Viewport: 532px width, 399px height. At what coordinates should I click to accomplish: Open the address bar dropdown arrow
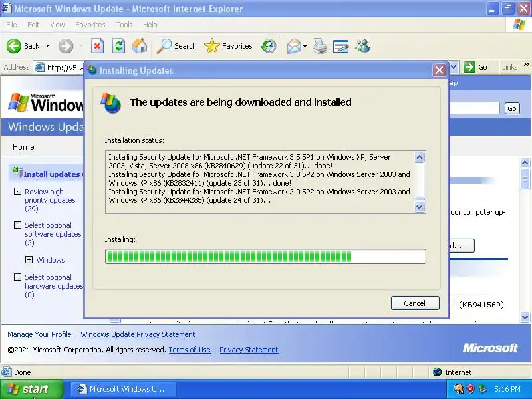[454, 67]
